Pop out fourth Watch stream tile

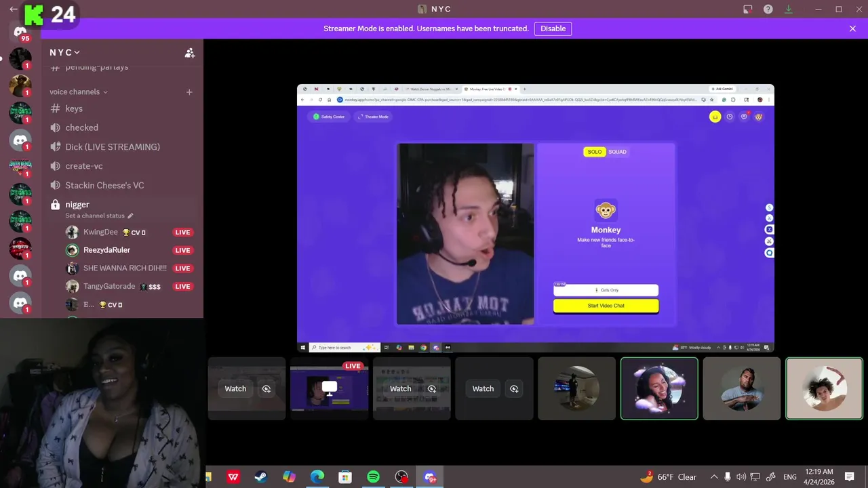514,389
